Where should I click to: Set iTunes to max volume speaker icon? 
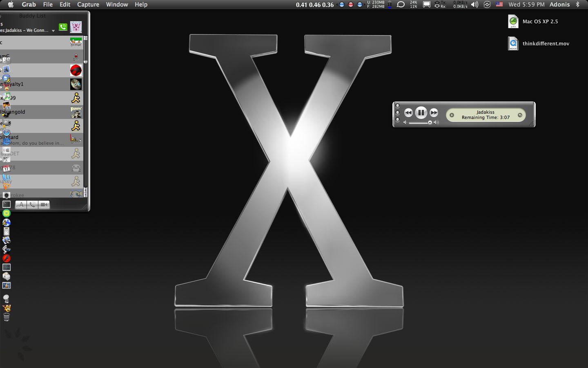(x=436, y=122)
